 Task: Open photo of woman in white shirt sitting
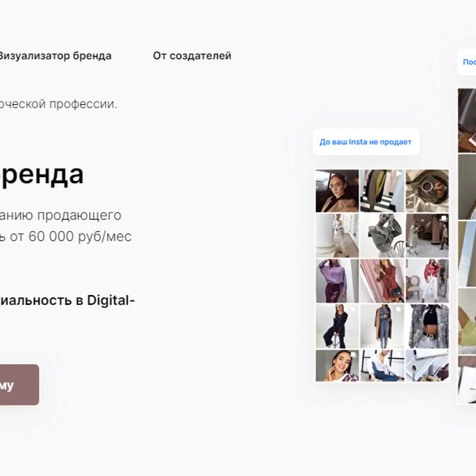tap(382, 365)
